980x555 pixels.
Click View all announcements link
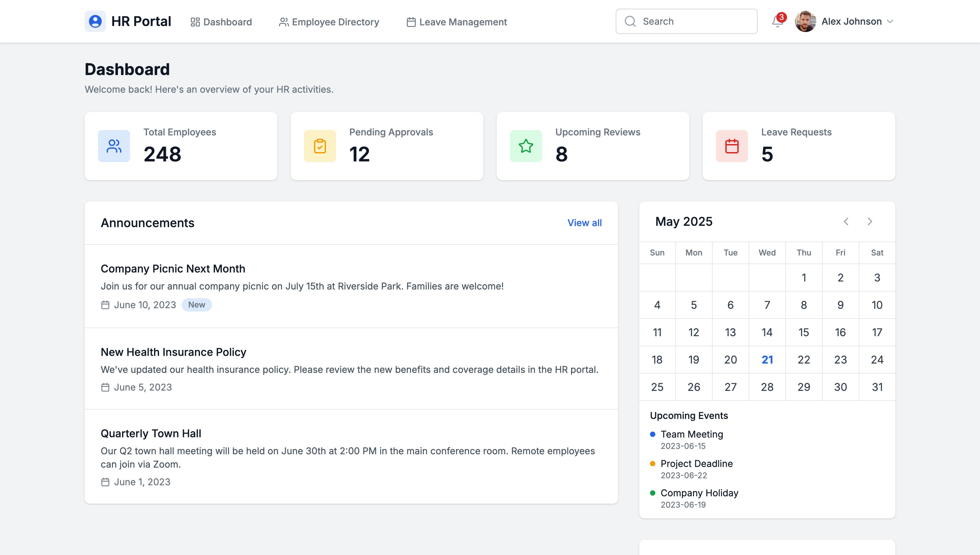pyautogui.click(x=584, y=223)
